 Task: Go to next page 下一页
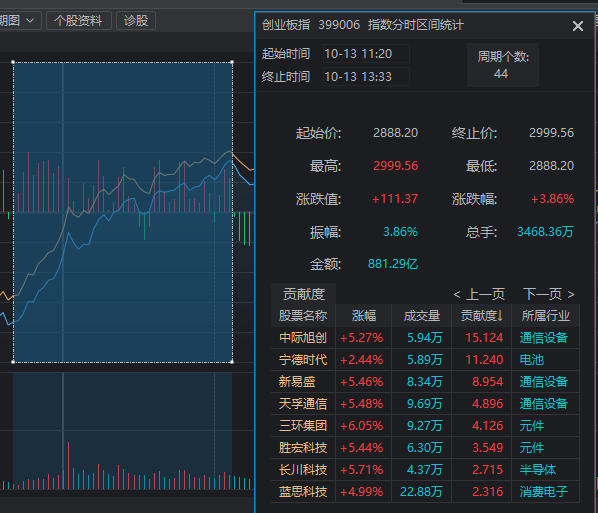pyautogui.click(x=548, y=294)
